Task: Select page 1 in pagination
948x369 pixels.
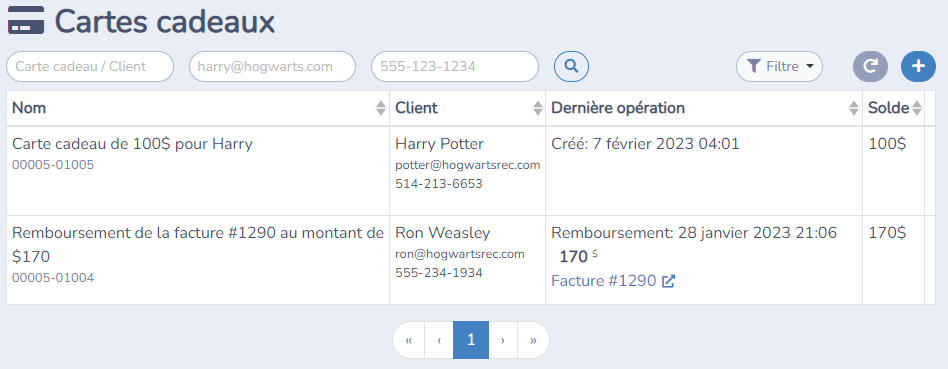Action: click(471, 340)
